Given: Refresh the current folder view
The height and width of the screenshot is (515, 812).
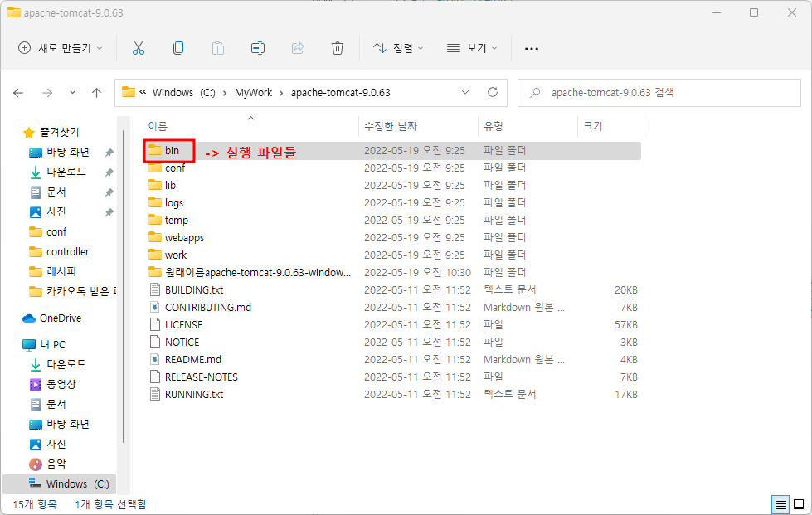Looking at the screenshot, I should click(x=493, y=92).
